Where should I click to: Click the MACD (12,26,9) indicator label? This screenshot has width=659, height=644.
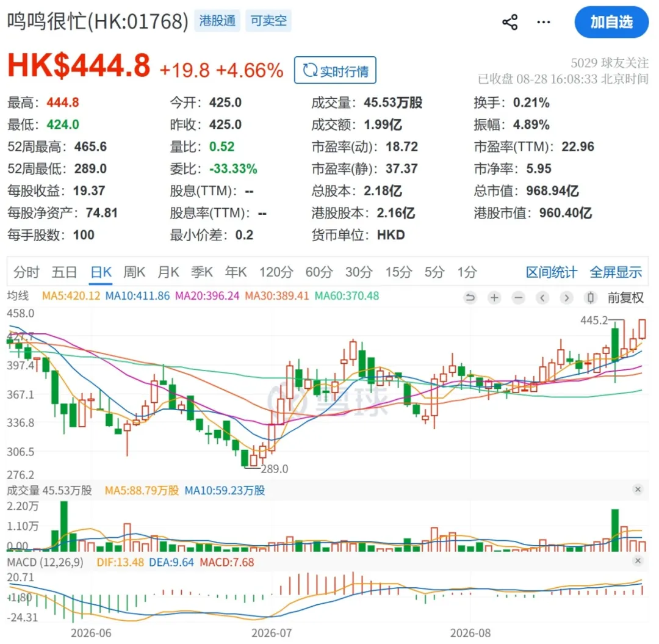click(x=45, y=562)
